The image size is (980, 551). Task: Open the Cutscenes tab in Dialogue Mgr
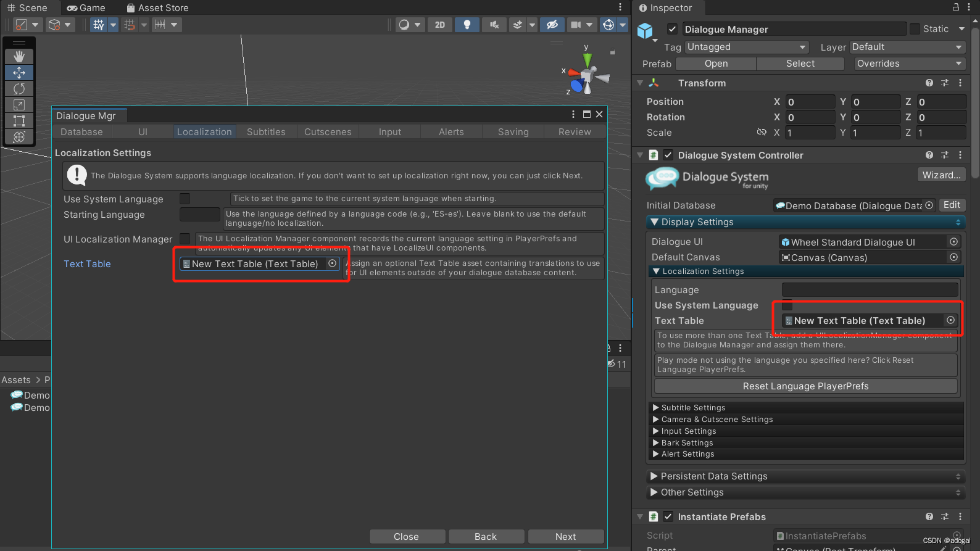tap(328, 132)
